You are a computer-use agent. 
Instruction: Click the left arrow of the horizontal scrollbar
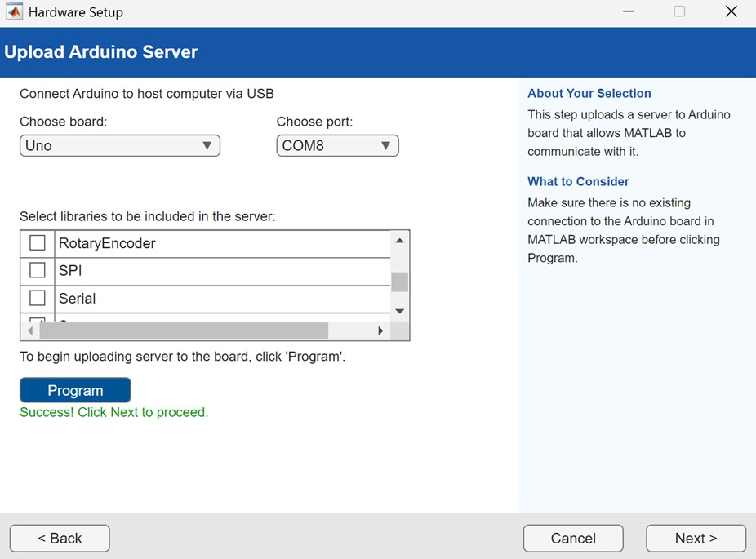coord(29,330)
